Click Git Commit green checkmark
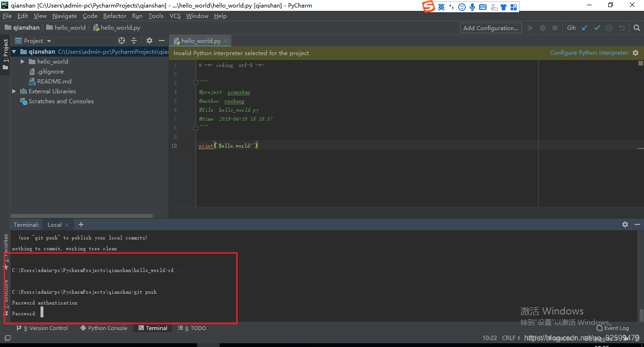This screenshot has height=347, width=644. [x=597, y=28]
